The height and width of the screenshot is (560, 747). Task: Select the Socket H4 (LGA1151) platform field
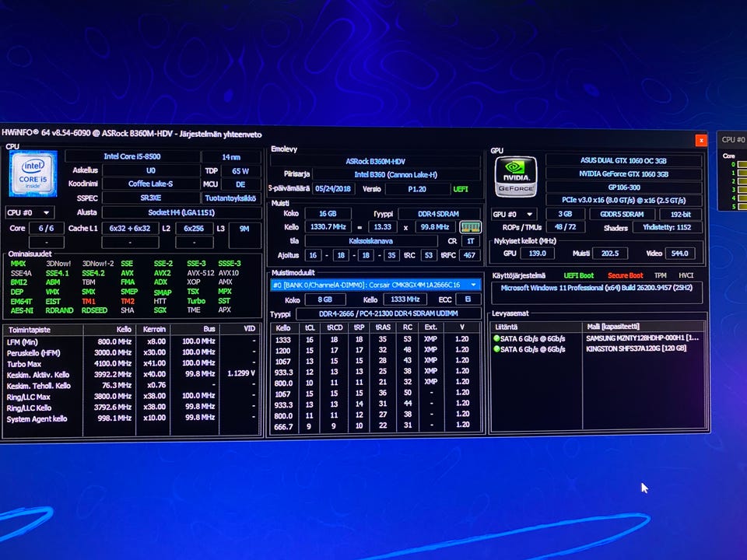pos(181,212)
